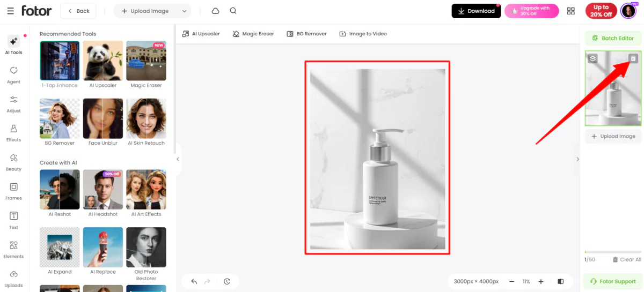
Task: Select the BG Remover toolbar item
Action: (x=306, y=34)
